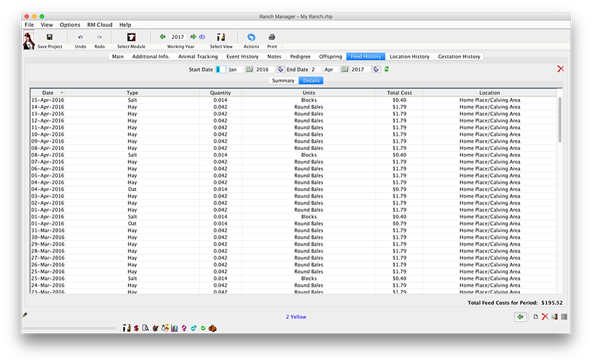
Task: Open the Start Date calendar picker icon
Action: (x=249, y=69)
